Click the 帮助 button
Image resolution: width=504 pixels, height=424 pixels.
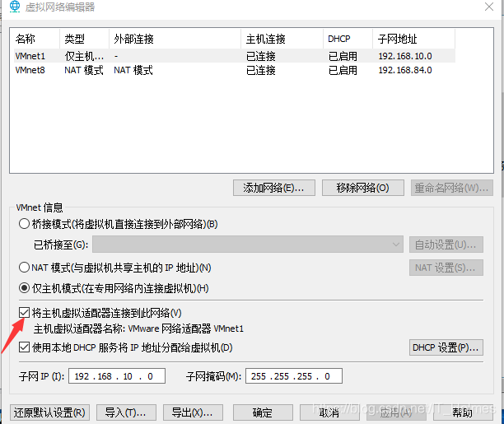point(463,412)
